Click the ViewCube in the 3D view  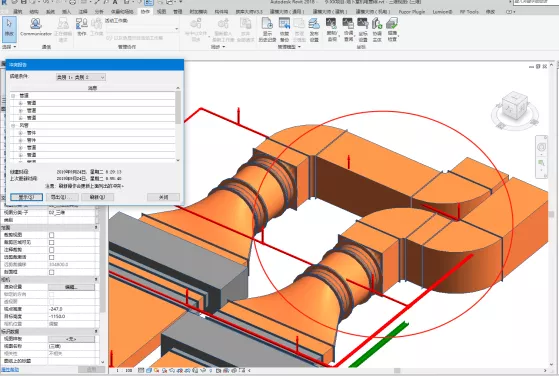(514, 108)
